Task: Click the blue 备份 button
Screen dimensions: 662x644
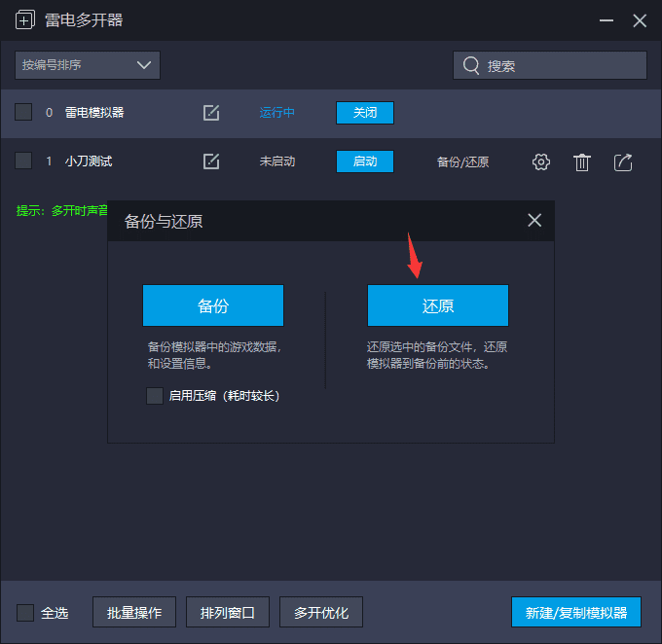Action: click(x=213, y=305)
